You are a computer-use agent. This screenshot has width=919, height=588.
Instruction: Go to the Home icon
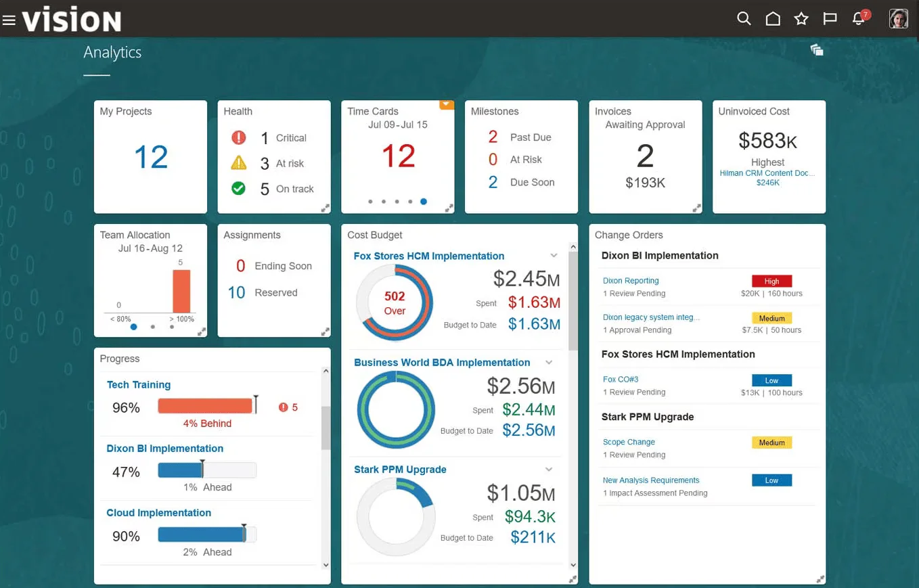tap(773, 19)
